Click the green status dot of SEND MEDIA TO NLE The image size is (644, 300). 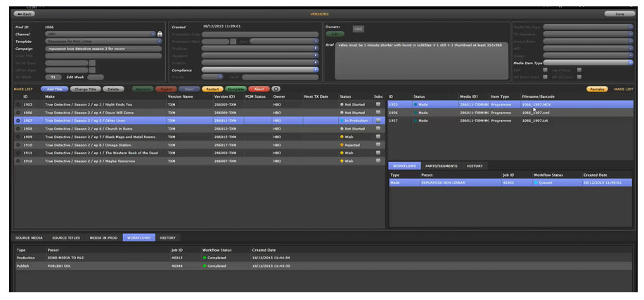click(x=204, y=258)
